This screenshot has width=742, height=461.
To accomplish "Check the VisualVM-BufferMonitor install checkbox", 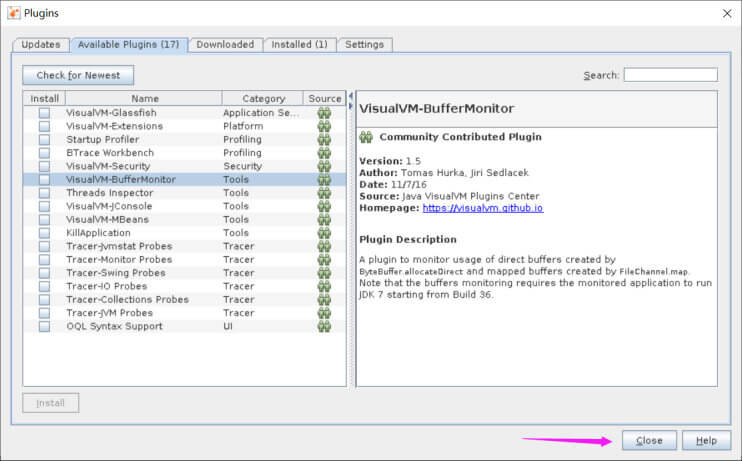I will pos(44,179).
